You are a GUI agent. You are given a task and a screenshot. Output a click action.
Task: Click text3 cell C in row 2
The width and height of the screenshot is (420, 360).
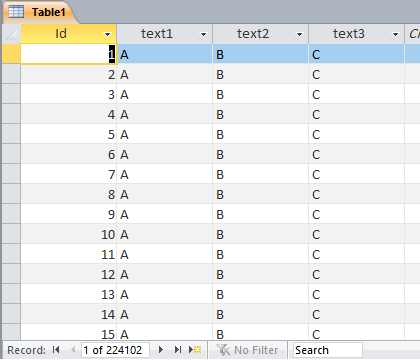pyautogui.click(x=357, y=74)
